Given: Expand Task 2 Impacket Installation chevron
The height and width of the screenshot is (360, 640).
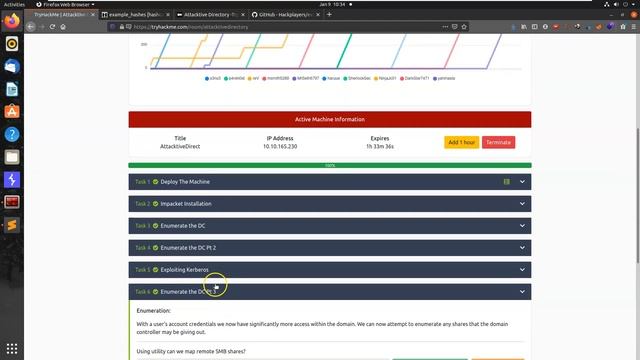Looking at the screenshot, I should 522,204.
